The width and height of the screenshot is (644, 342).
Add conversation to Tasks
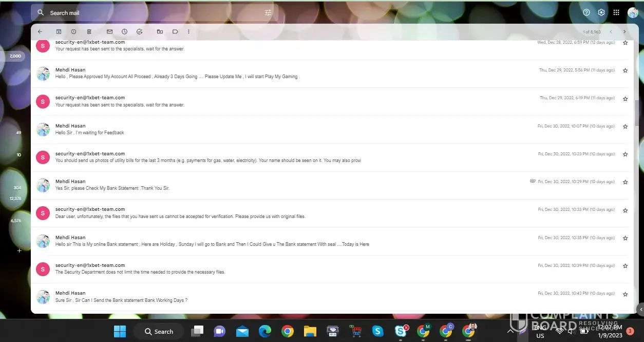(x=139, y=32)
